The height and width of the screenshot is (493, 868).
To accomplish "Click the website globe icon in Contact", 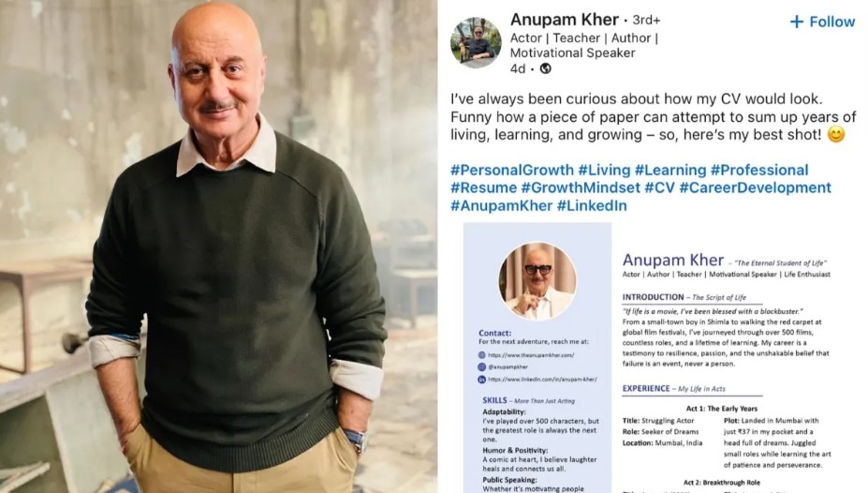I will coord(481,355).
